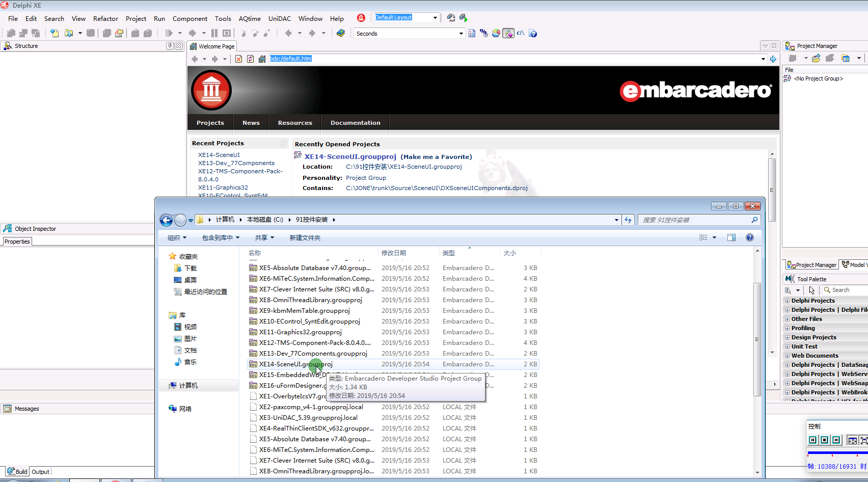Expand the Unit Test palette category
This screenshot has height=482, width=868.
(x=787, y=347)
